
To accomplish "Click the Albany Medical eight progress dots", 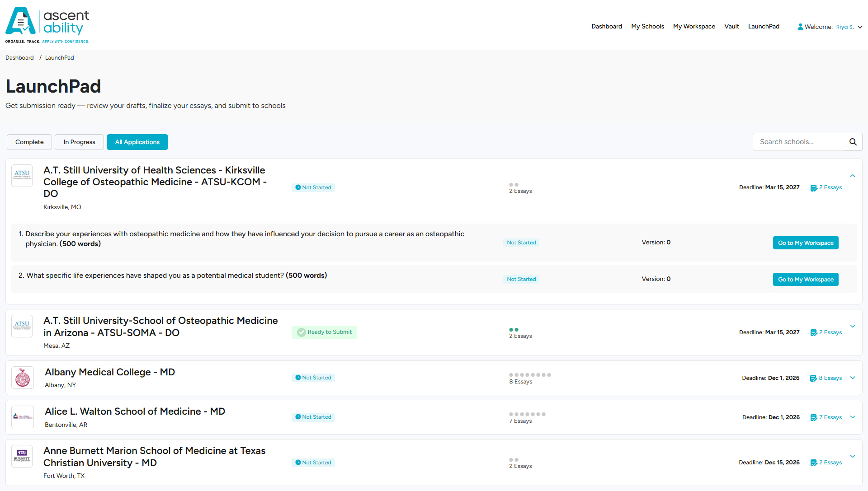I will [530, 375].
